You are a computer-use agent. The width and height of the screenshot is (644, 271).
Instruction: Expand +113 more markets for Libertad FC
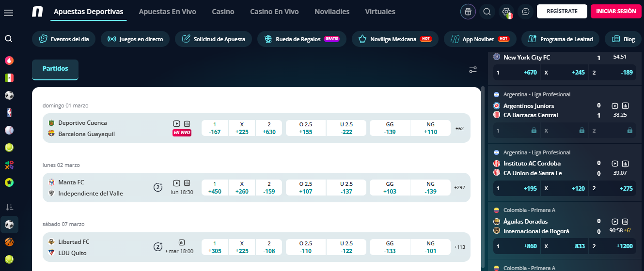click(459, 247)
